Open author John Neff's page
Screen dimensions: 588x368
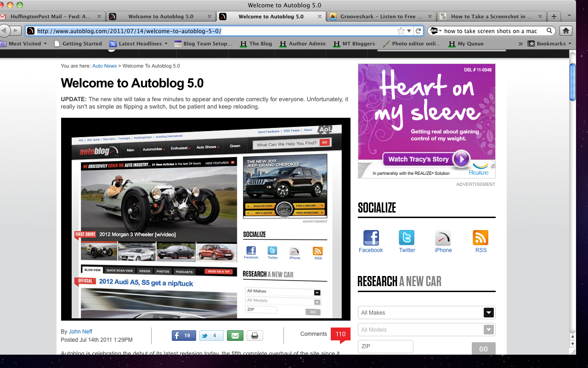click(x=80, y=331)
